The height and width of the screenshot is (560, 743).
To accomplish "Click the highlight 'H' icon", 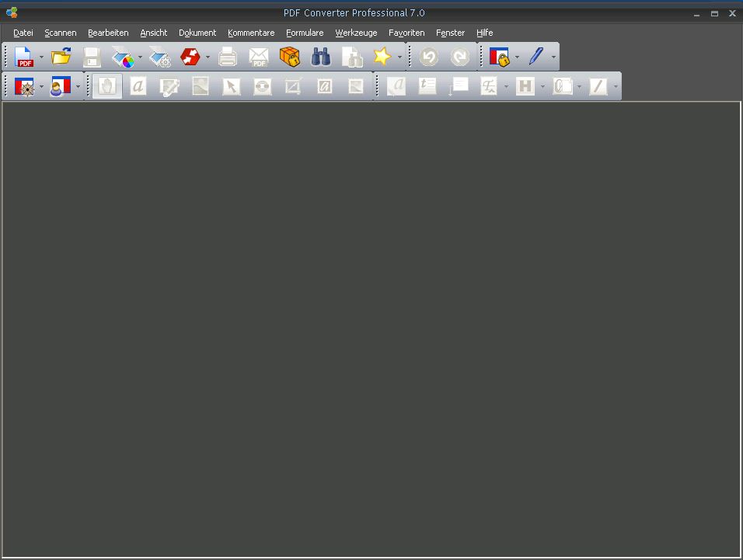I will pos(525,86).
